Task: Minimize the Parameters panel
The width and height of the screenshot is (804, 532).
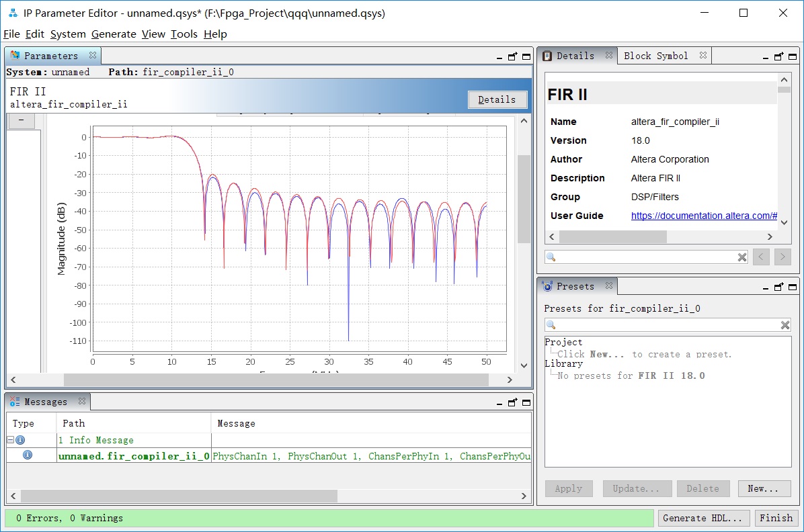Action: (499, 57)
